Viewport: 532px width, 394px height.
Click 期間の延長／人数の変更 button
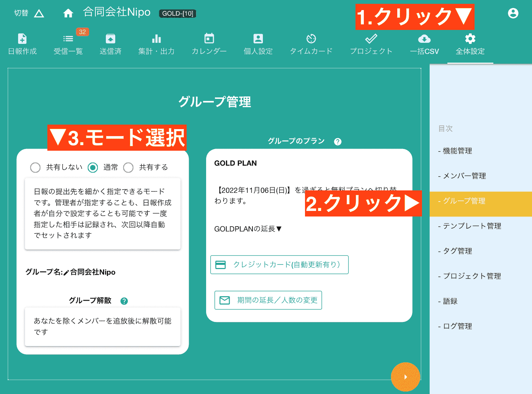click(x=268, y=300)
